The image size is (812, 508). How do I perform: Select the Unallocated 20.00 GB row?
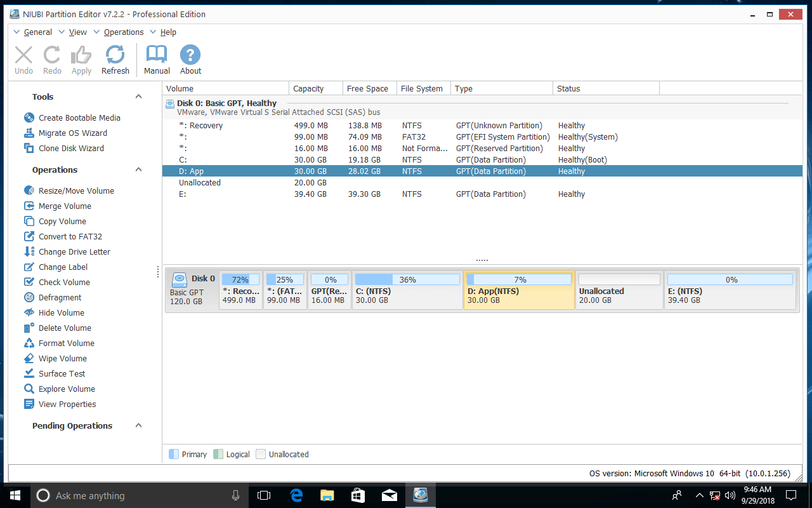tap(482, 182)
